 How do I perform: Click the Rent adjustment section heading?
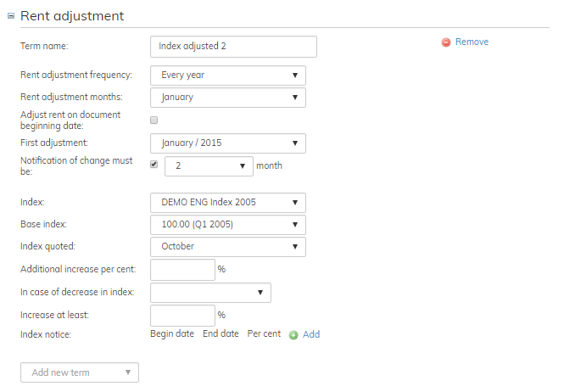pyautogui.click(x=72, y=15)
